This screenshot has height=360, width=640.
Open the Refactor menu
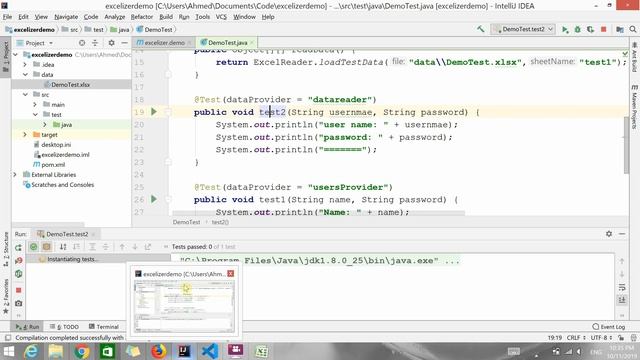(x=142, y=17)
